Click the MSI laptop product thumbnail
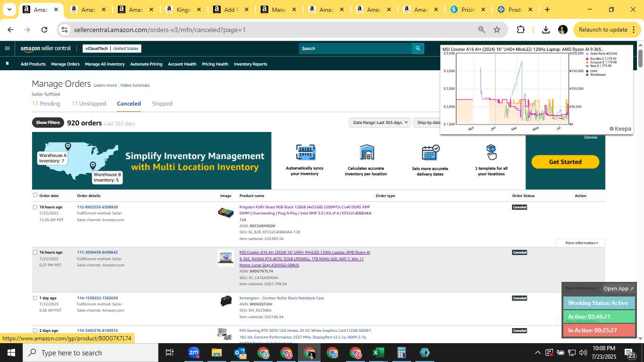The width and height of the screenshot is (644, 362). [226, 258]
